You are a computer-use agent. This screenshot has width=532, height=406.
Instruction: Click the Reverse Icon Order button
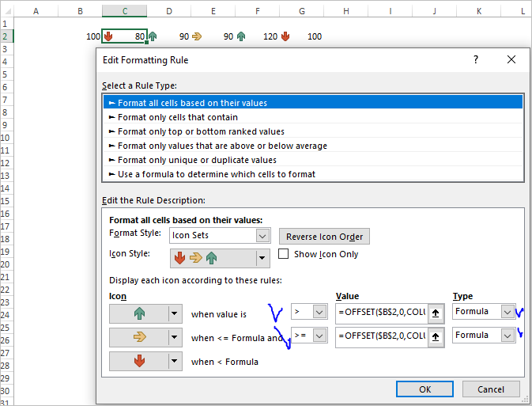[324, 237]
